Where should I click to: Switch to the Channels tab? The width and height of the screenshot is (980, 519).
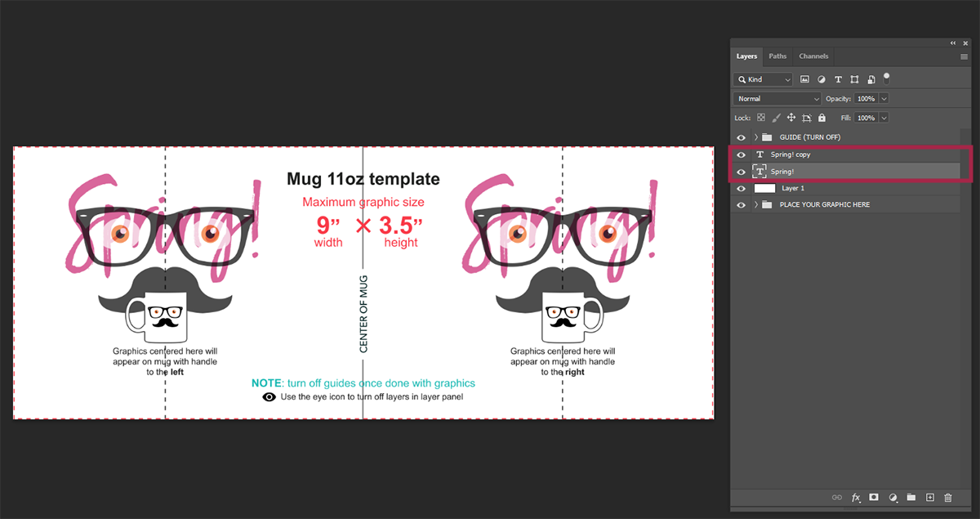click(x=813, y=56)
